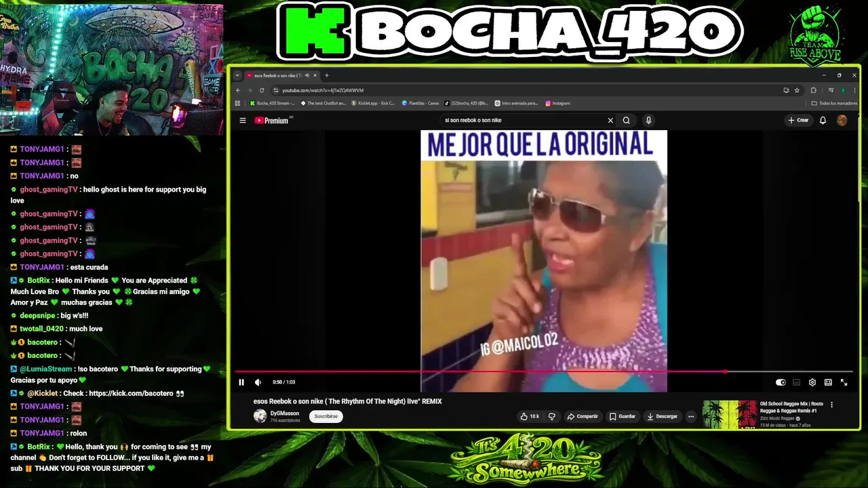
Task: Click the Crear create button
Action: (798, 121)
